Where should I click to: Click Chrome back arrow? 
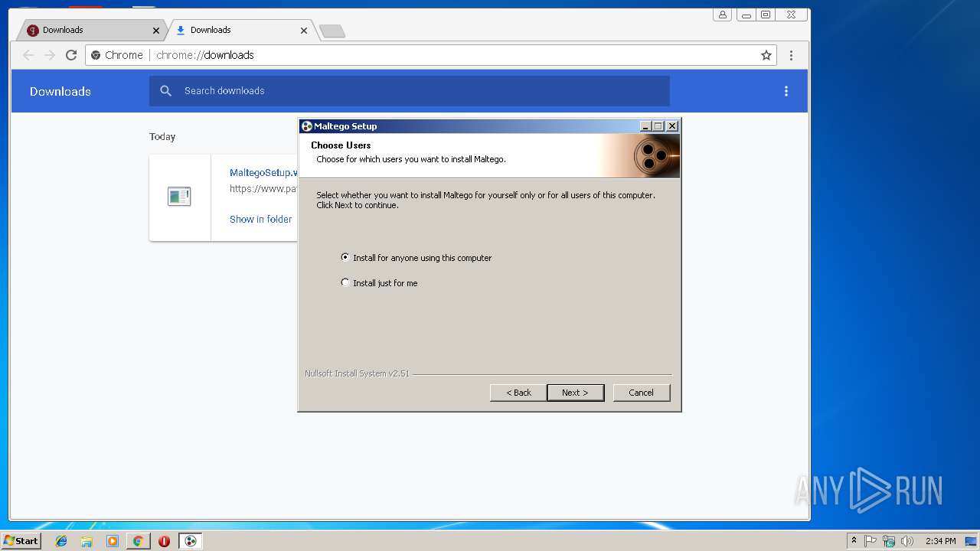[x=28, y=55]
